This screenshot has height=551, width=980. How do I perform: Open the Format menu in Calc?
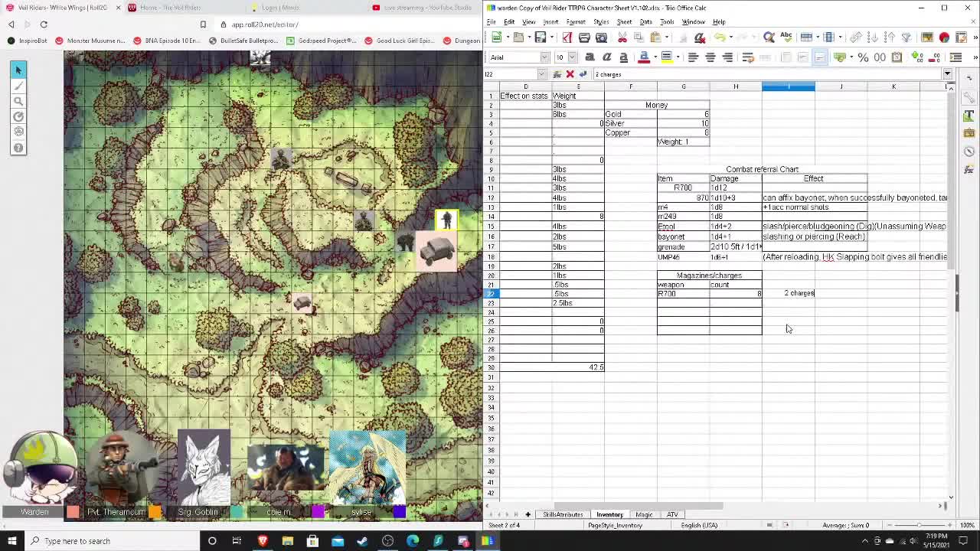tap(576, 21)
